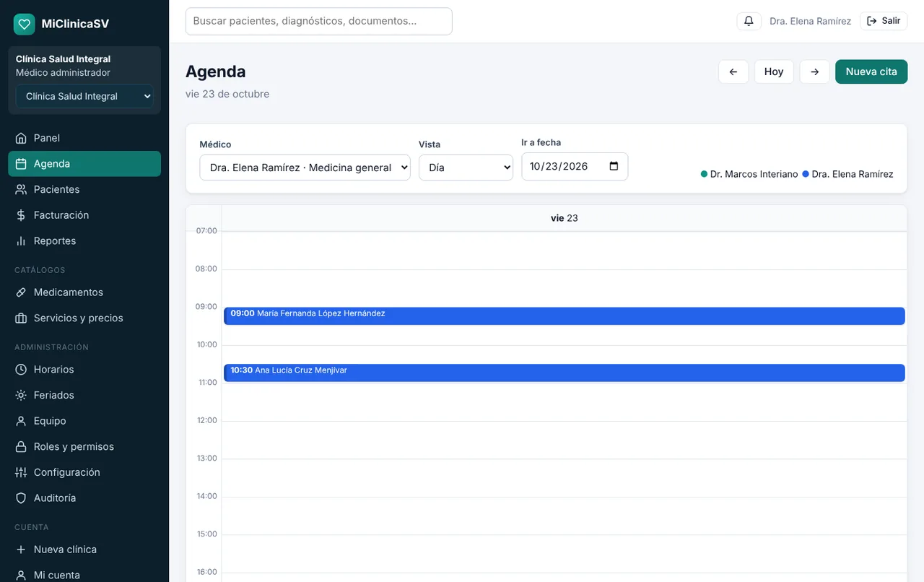Click the Auditoría shield icon
Image resolution: width=924 pixels, height=582 pixels.
click(21, 498)
